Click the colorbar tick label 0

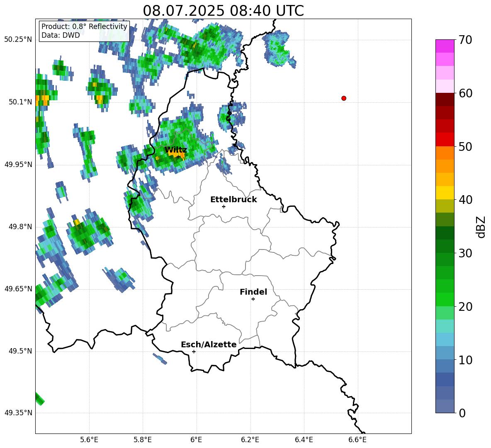(462, 413)
